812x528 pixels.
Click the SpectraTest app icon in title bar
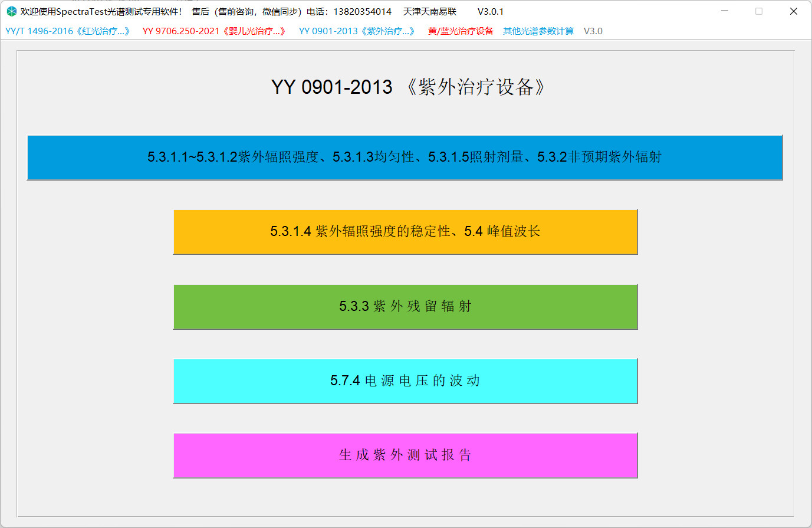pos(11,11)
